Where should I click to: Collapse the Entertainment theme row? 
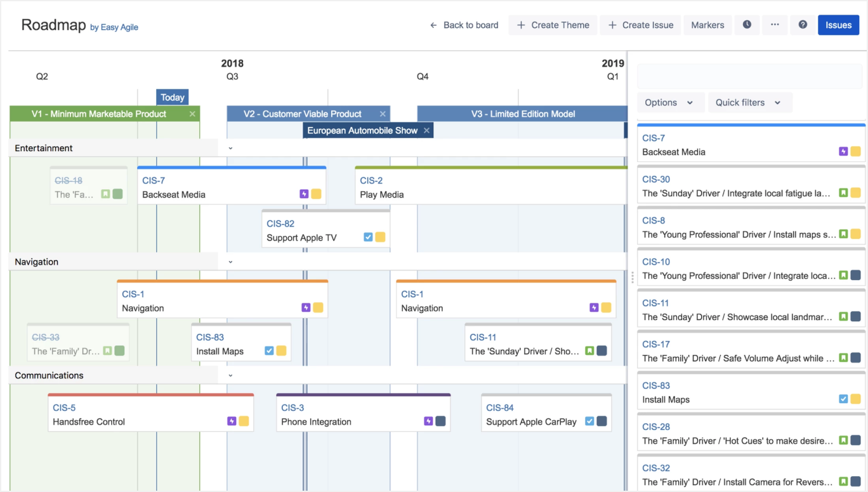(230, 149)
